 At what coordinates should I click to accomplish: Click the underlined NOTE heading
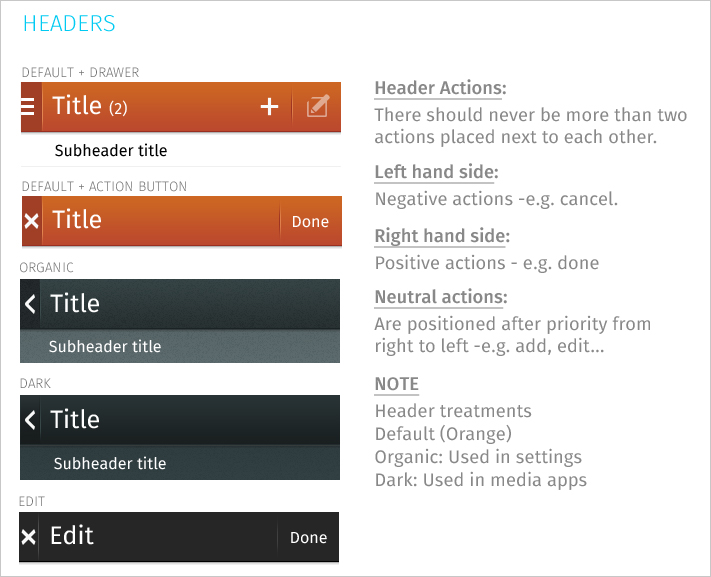coord(397,384)
